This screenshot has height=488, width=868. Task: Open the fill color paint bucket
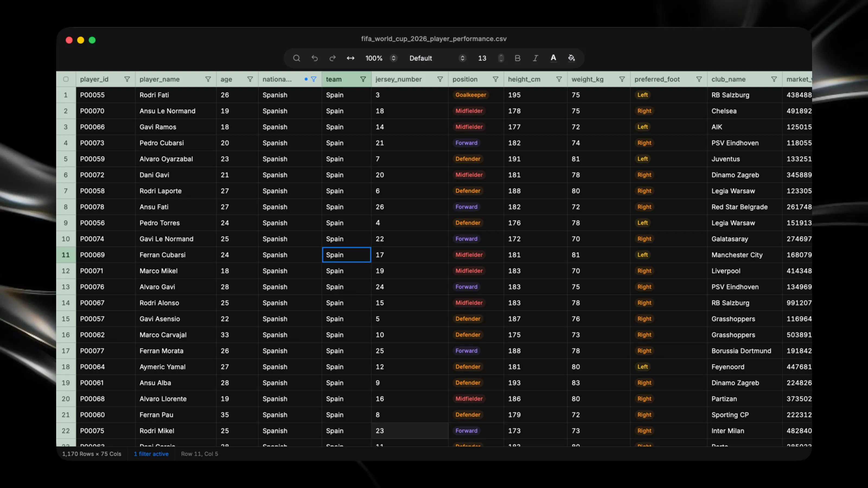pos(572,58)
